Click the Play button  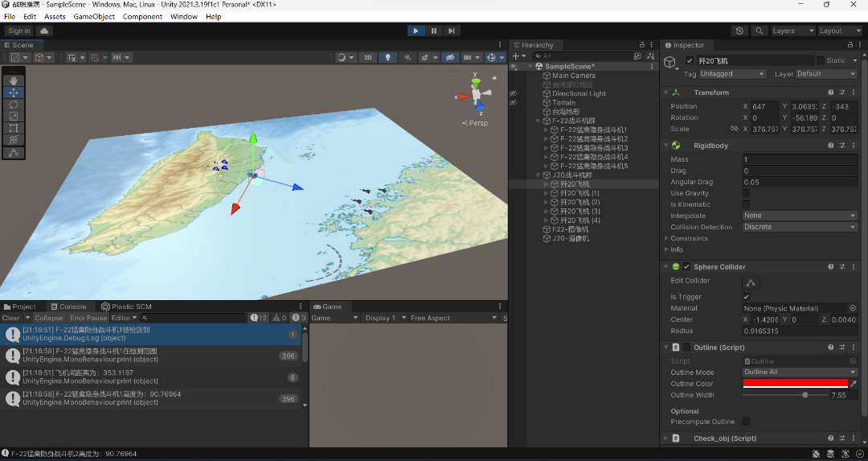pyautogui.click(x=416, y=31)
